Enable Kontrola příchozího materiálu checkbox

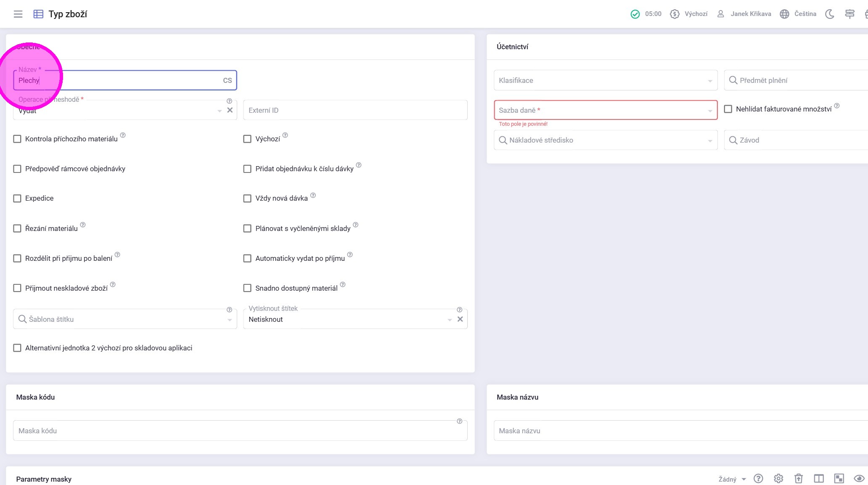(x=17, y=139)
